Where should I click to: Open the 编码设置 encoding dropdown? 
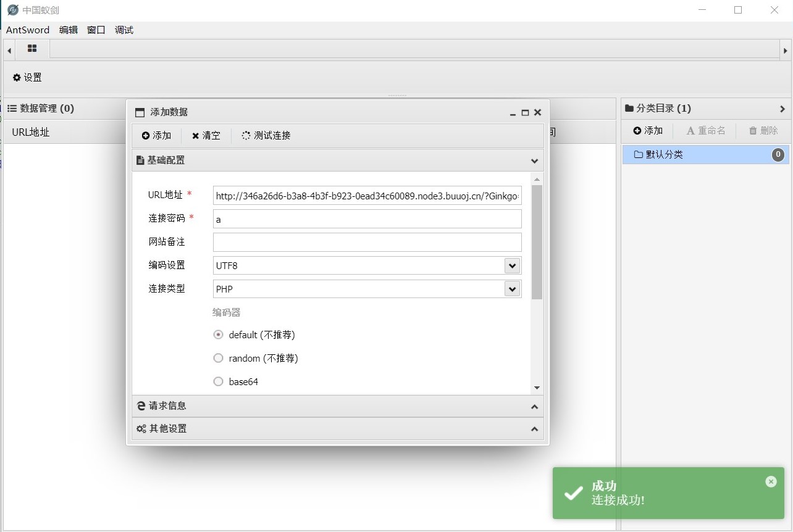[x=512, y=265]
